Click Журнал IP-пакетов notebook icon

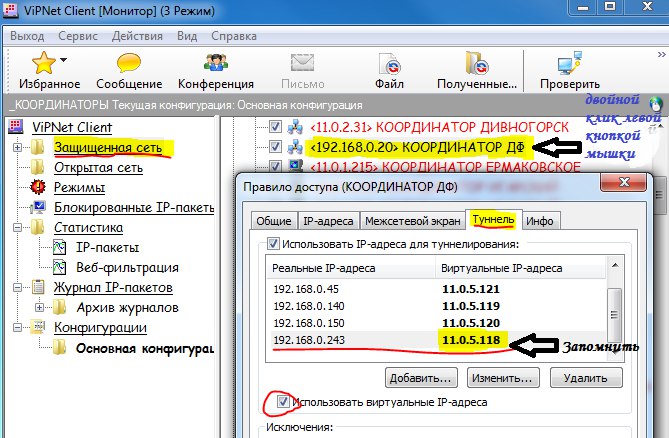38,287
